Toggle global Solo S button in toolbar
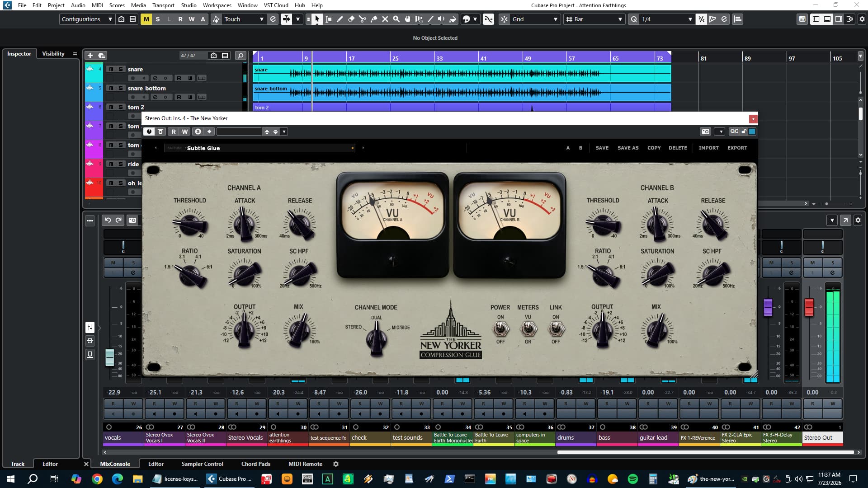868x488 pixels. [x=157, y=19]
